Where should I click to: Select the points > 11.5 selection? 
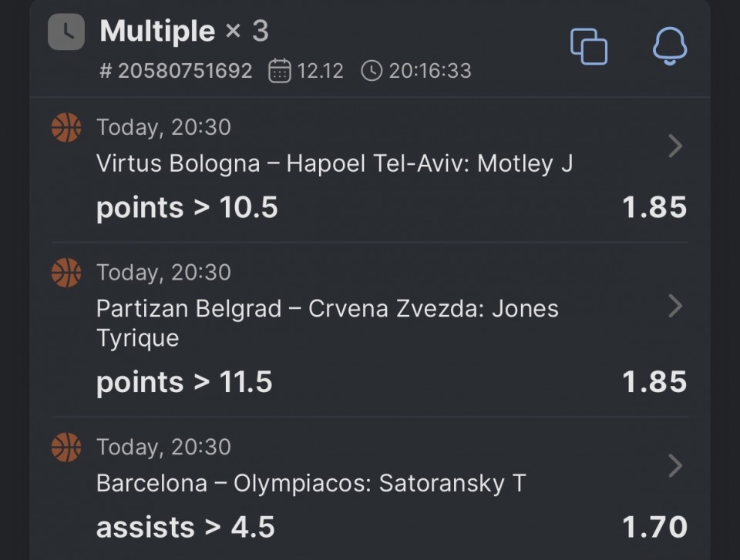[x=184, y=382]
